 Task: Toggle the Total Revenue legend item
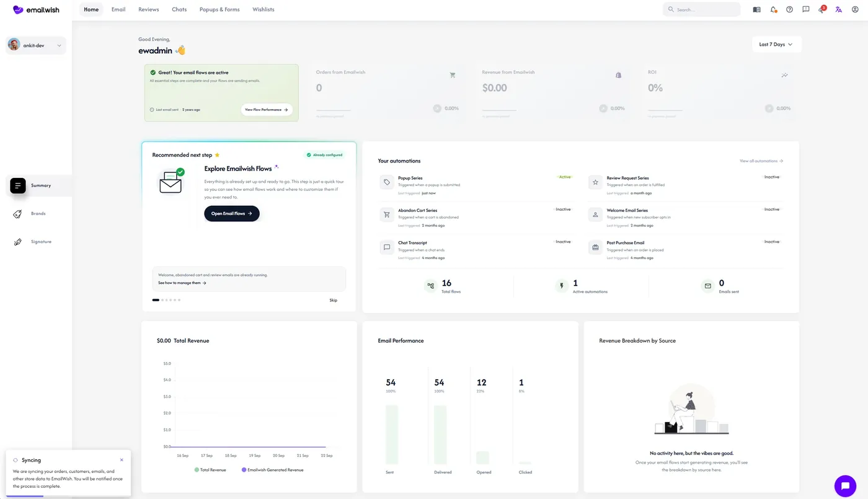click(x=210, y=470)
